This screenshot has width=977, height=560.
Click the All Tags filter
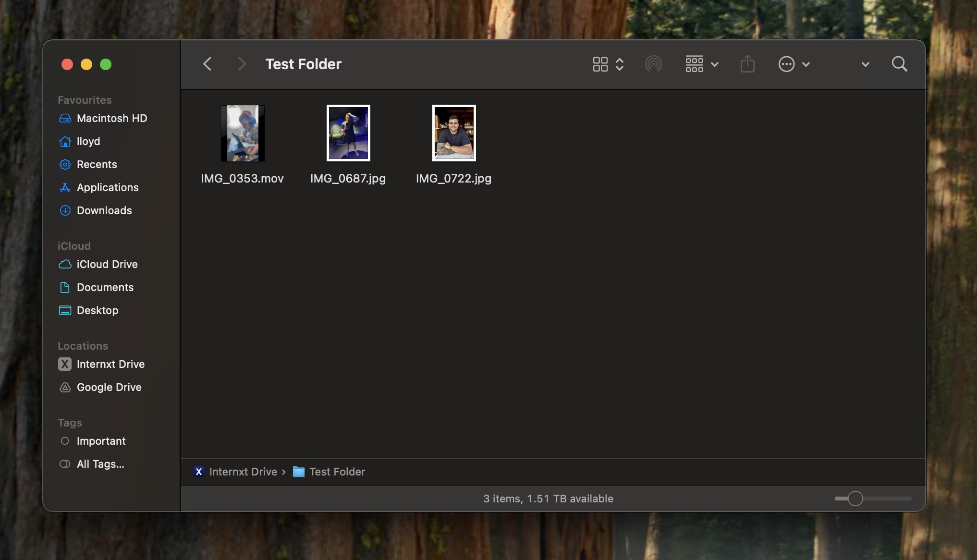[99, 464]
